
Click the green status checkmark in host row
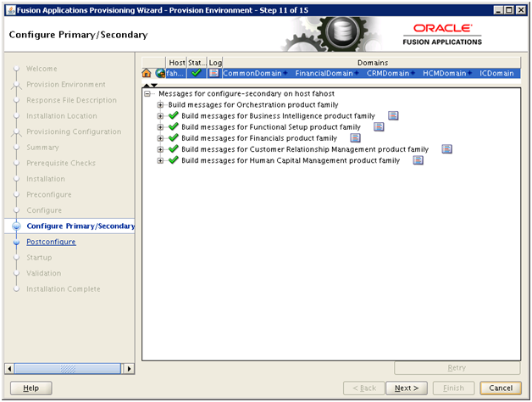pos(196,73)
